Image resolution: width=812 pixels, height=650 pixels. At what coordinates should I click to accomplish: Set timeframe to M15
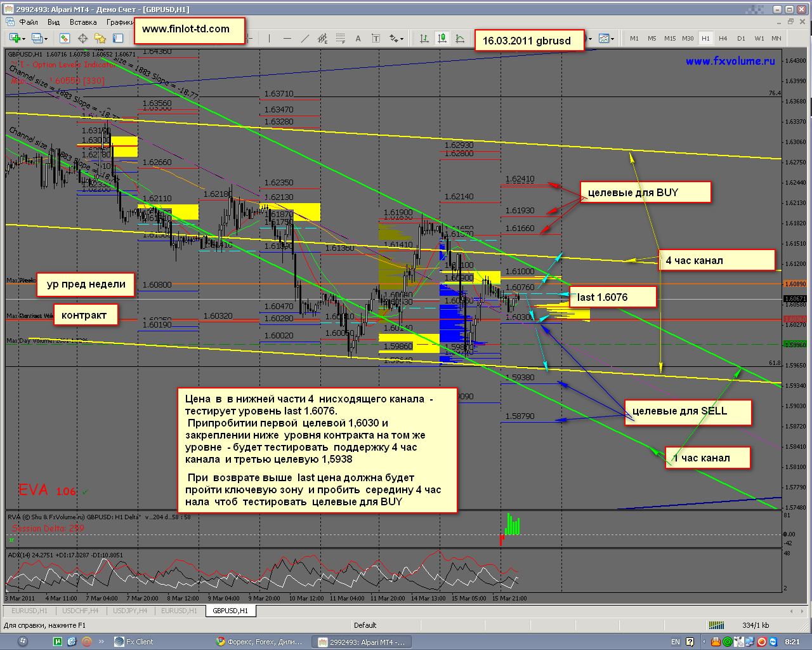670,39
